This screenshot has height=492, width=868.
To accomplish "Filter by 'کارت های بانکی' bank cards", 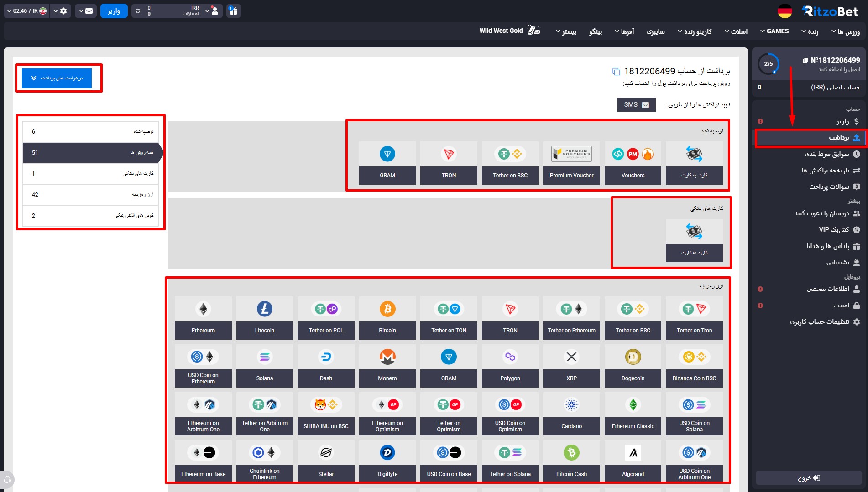I will pos(90,174).
